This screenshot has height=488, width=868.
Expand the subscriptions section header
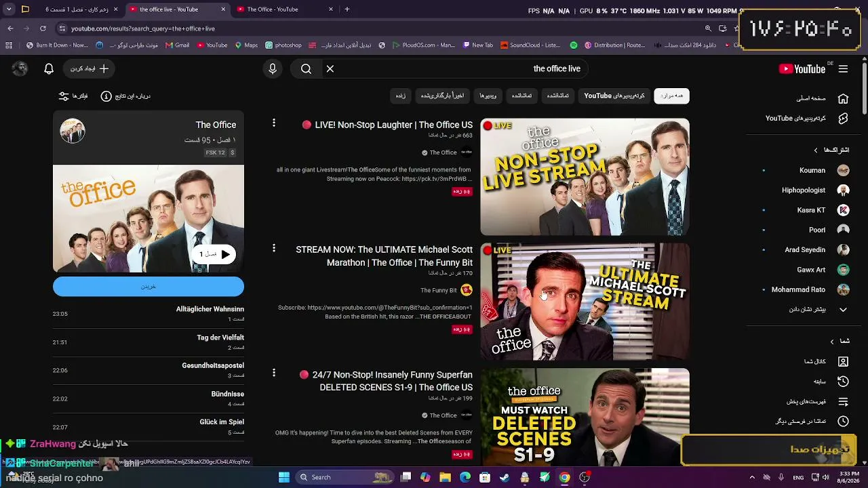[831, 150]
